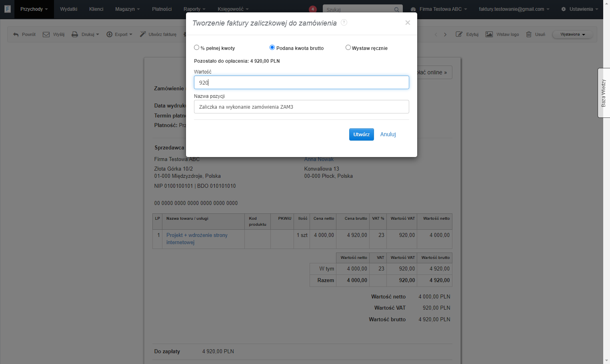Expand the Księgowość menu
This screenshot has height=364, width=610.
[x=233, y=9]
